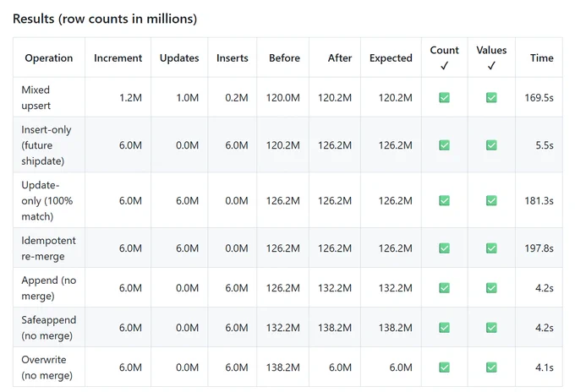This screenshot has height=392, width=575.
Task: Click the Count check mark for Insert-only row
Action: tap(444, 145)
